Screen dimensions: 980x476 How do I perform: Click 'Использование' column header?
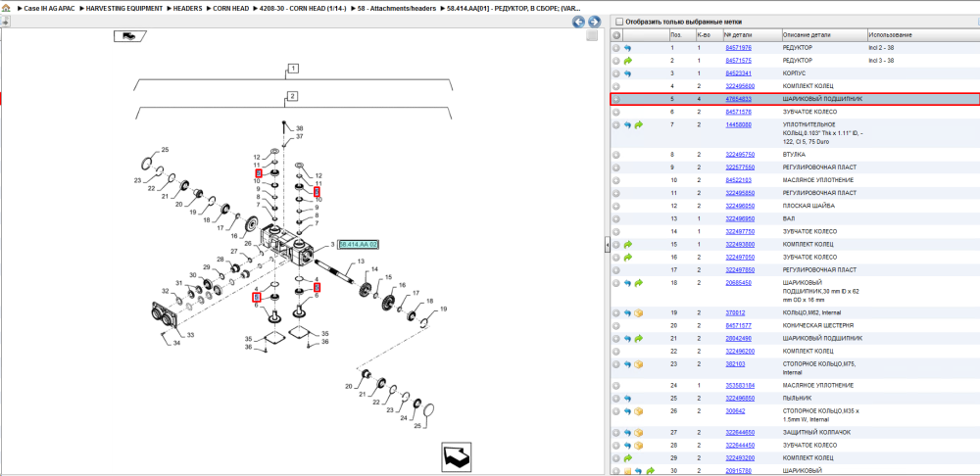point(890,35)
